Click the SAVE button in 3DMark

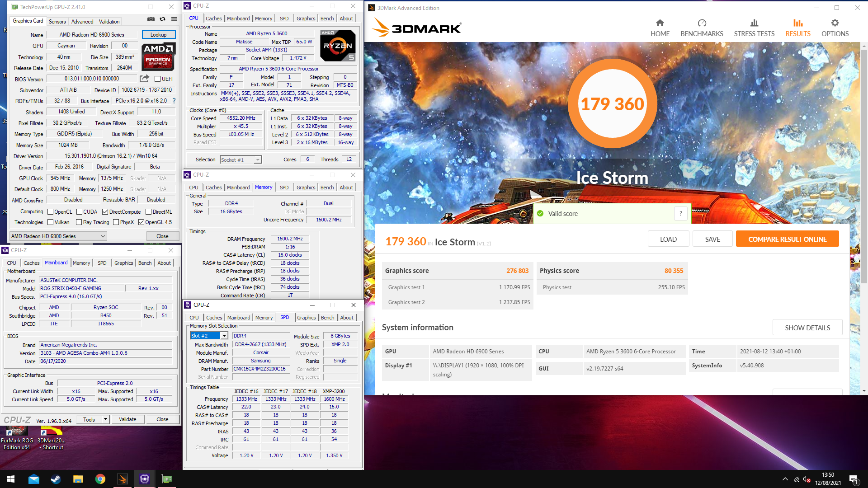(712, 239)
